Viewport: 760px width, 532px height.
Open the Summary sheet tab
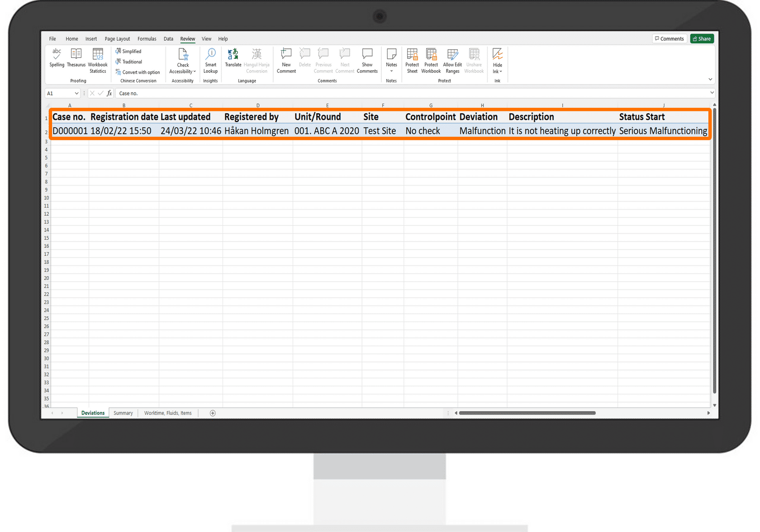(x=123, y=413)
